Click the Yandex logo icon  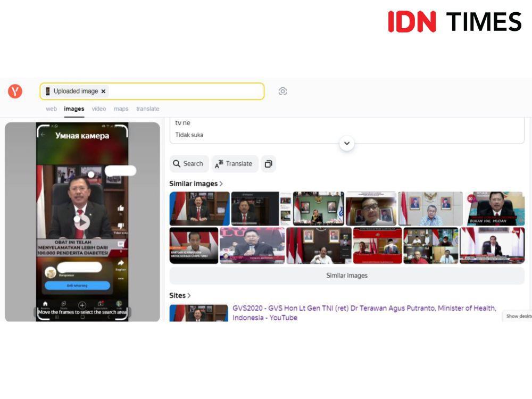click(x=15, y=92)
